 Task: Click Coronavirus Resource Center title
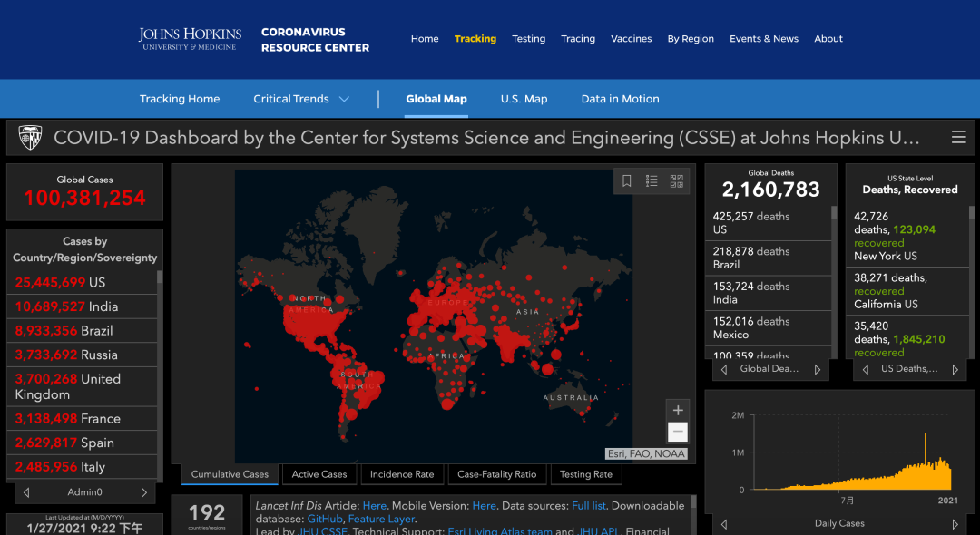(x=315, y=39)
